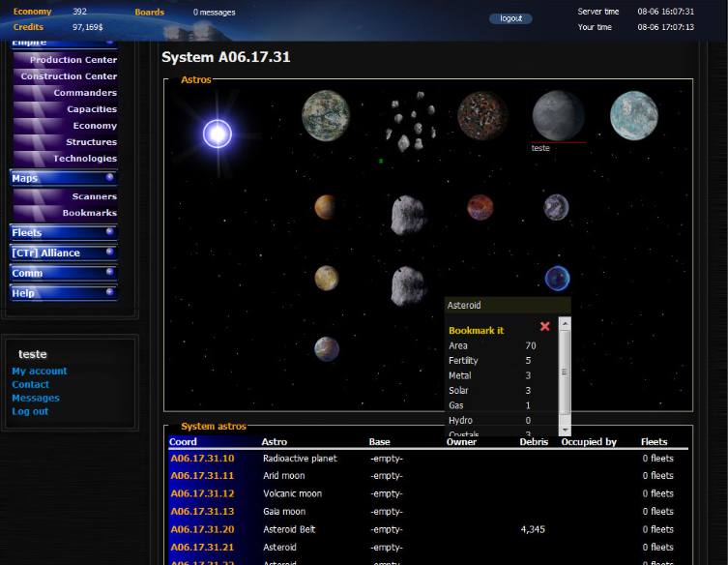Select the dark blue moon in the third row
This screenshot has width=728, height=565.
tap(557, 279)
